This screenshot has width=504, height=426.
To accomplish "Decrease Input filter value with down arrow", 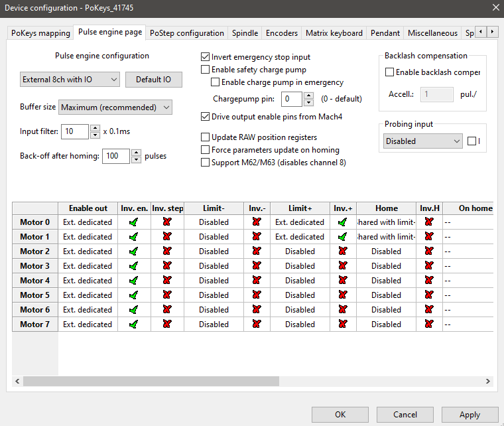I will click(95, 135).
